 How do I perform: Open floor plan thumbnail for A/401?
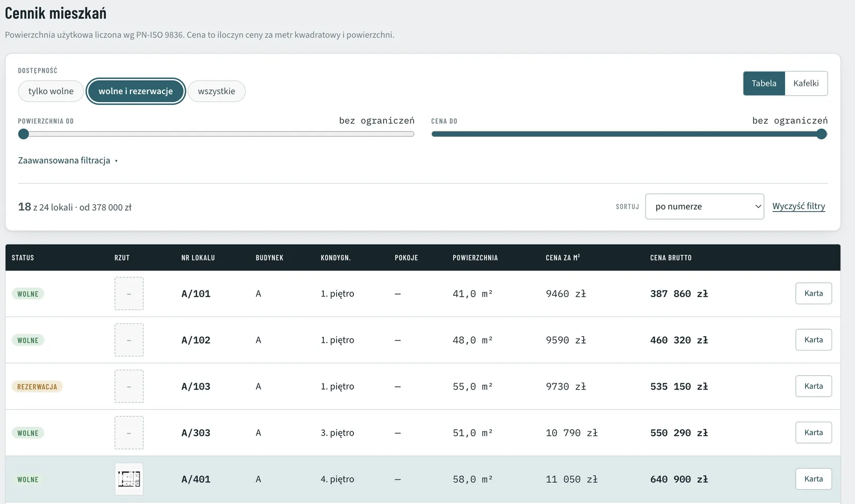[129, 479]
